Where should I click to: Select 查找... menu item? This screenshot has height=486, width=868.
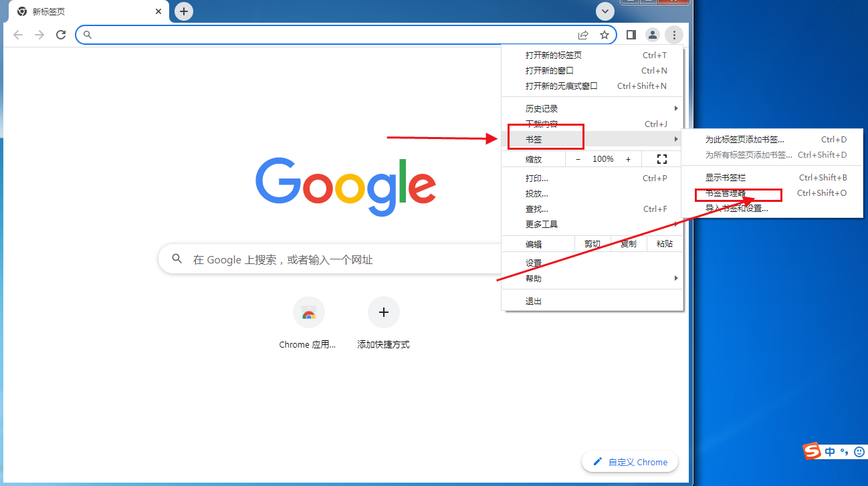[592, 209]
